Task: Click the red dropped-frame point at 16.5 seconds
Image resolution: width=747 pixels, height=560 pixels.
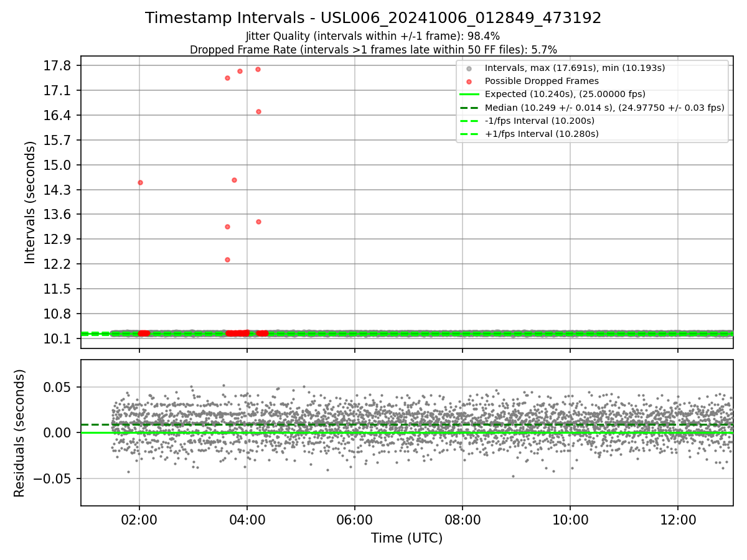Action: (x=258, y=111)
